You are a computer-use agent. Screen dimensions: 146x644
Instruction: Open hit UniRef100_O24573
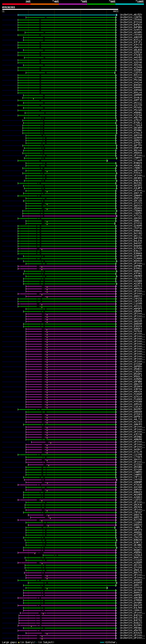(x=131, y=30)
